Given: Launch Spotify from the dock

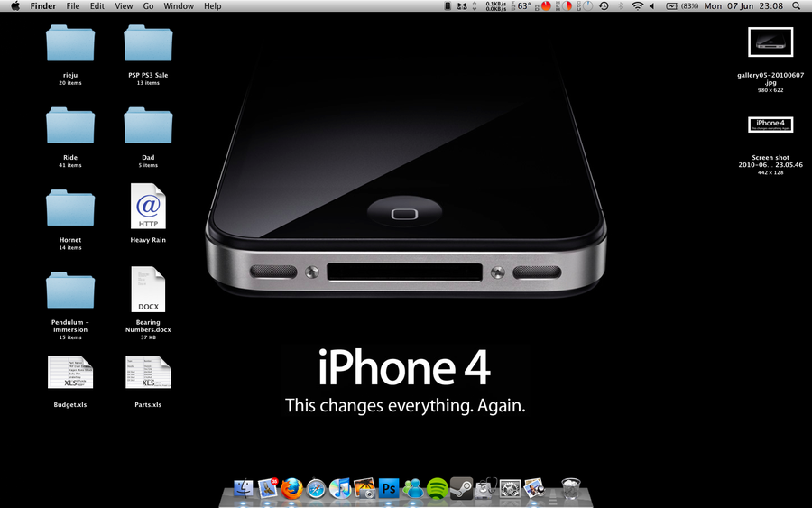Looking at the screenshot, I should point(437,488).
